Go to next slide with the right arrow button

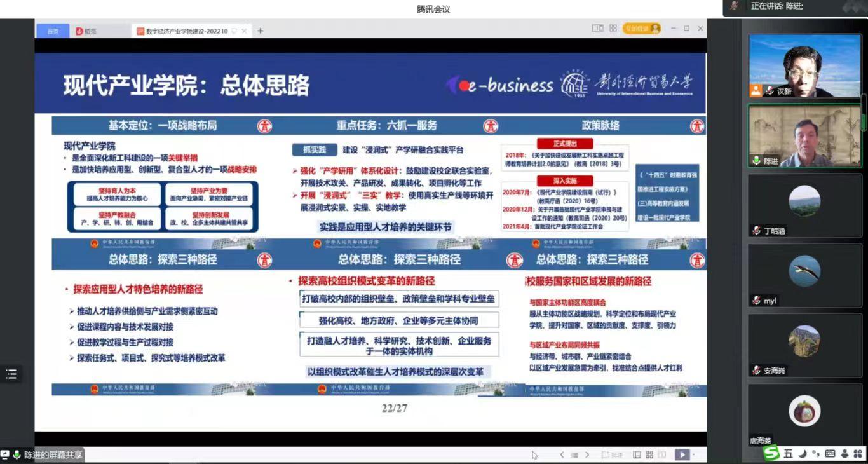(587, 454)
